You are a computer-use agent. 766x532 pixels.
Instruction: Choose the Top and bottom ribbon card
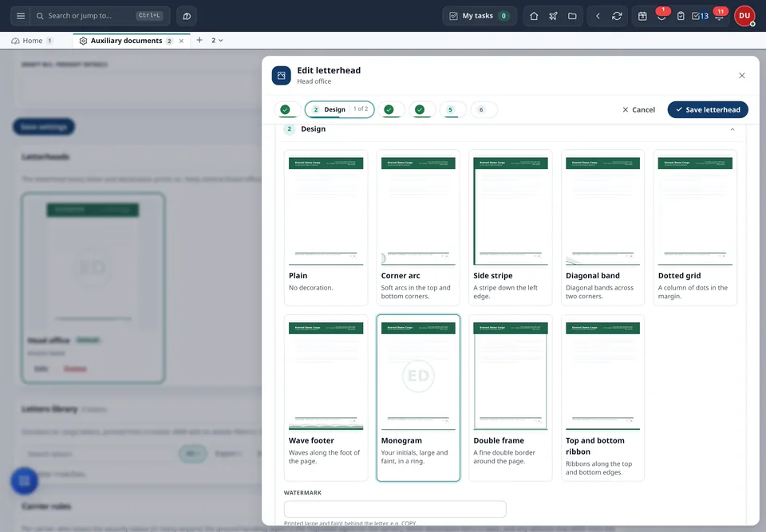603,398
